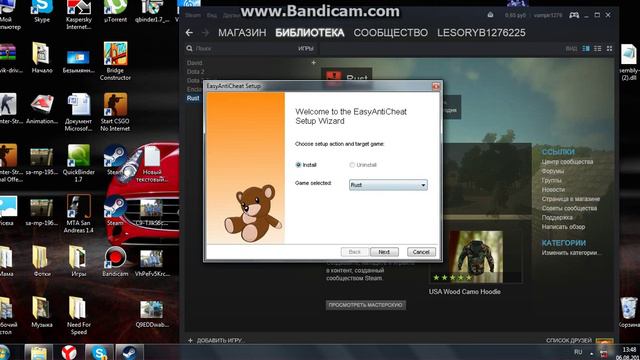
Task: Click Skype taskbar icon
Action: (100, 352)
